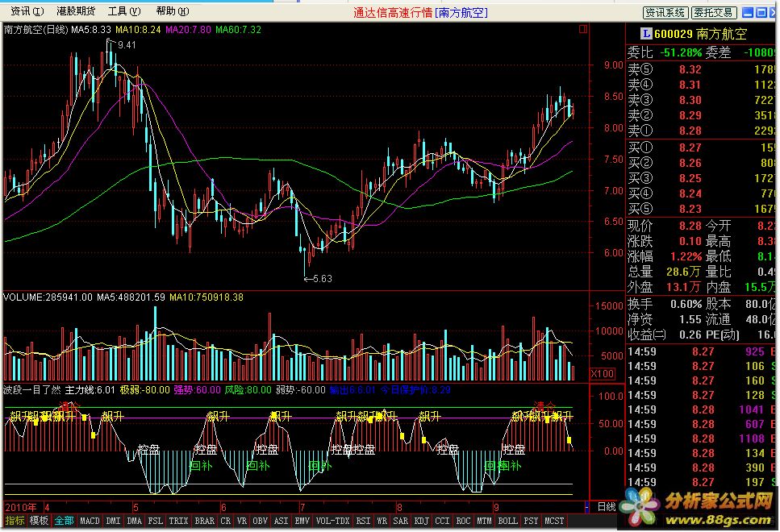Screen dimensions: 780x532
Task: Switch to the ASI indicator
Action: (281, 521)
